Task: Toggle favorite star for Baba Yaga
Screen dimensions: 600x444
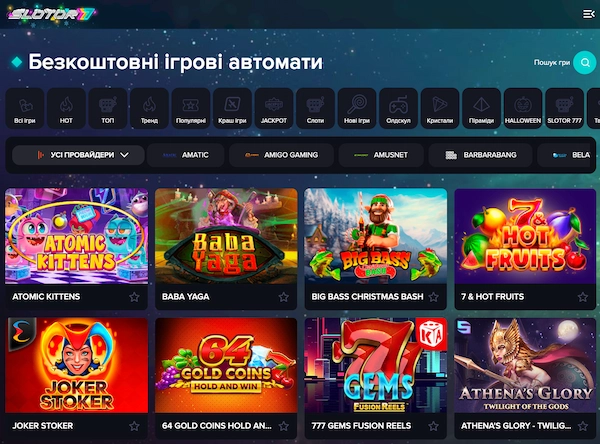Action: click(x=284, y=297)
